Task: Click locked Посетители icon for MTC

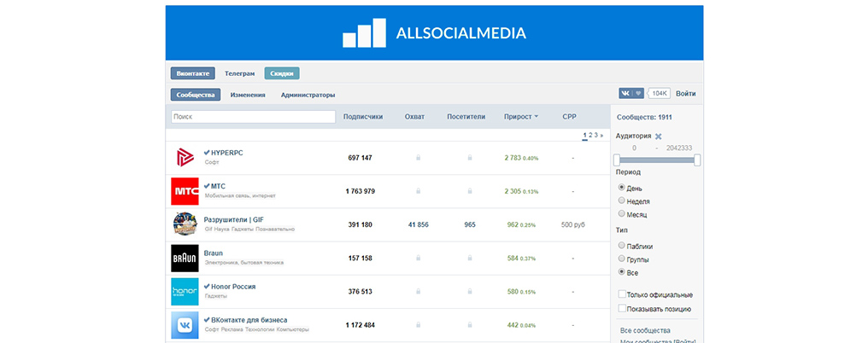Action: coord(469,191)
